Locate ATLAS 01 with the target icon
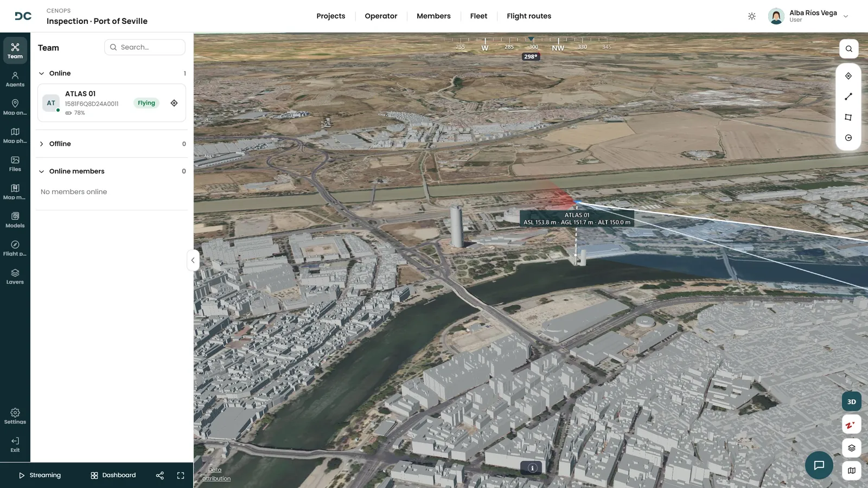The height and width of the screenshot is (488, 868). [174, 103]
